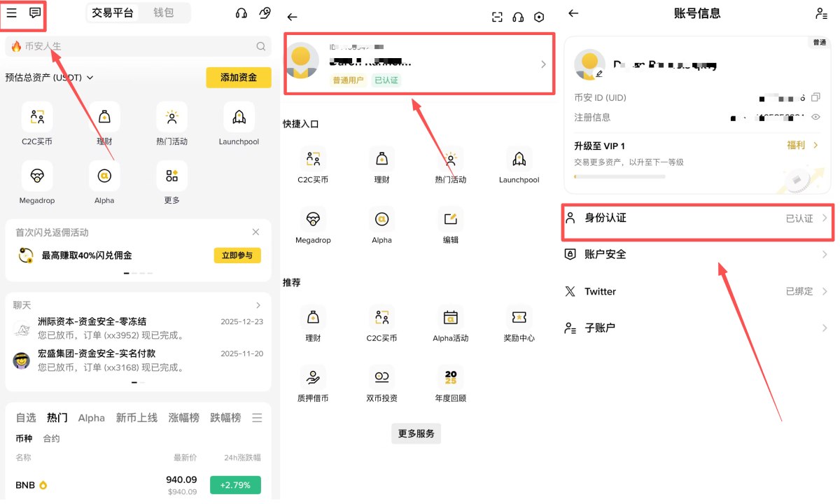Select the Megadrop icon
The image size is (840, 504).
point(37,176)
